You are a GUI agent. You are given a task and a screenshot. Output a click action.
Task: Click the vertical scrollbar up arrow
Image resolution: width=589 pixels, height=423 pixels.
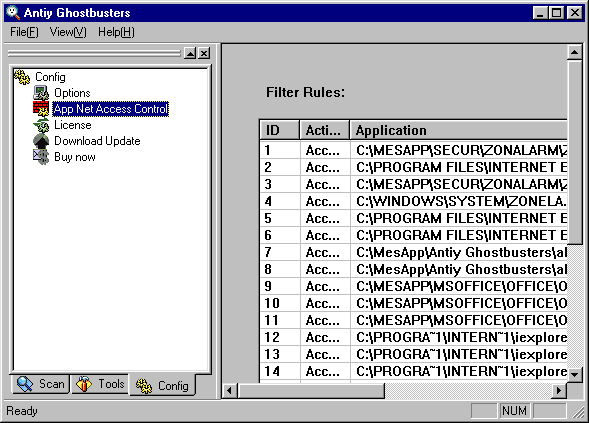click(x=574, y=52)
